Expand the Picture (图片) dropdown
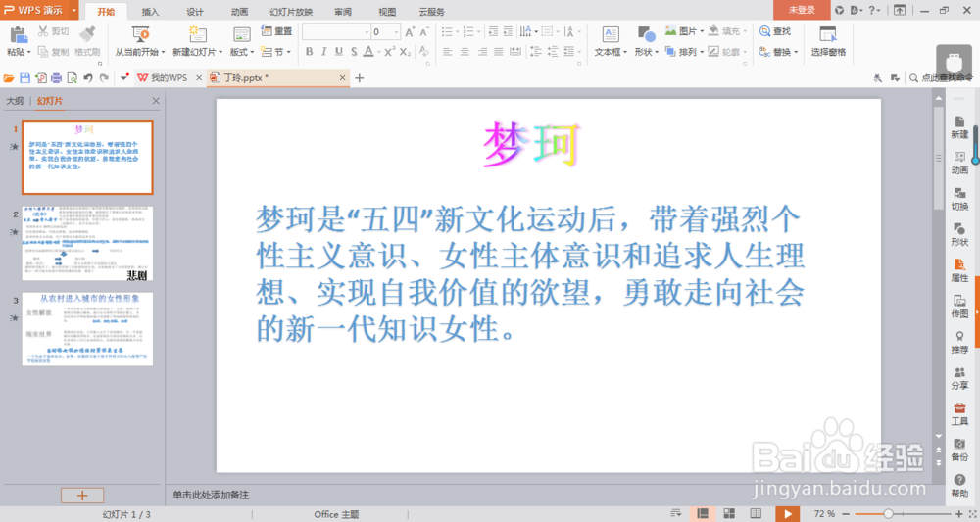 tap(702, 30)
